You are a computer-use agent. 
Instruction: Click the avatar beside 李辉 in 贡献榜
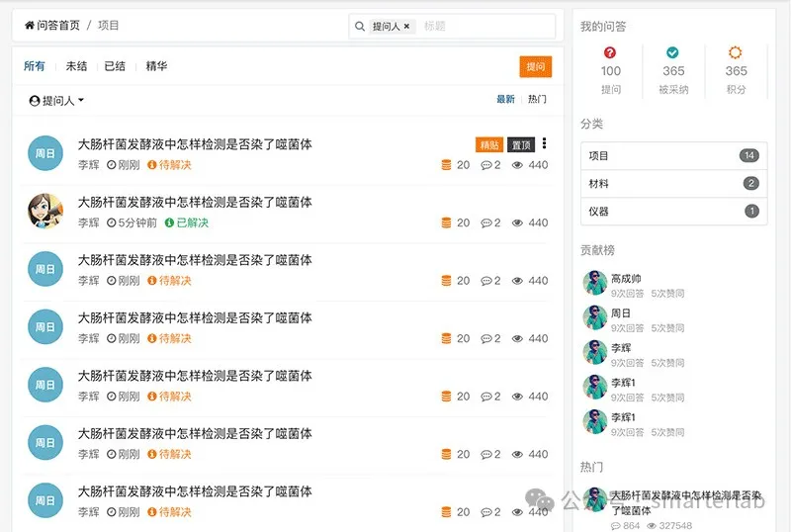point(595,352)
